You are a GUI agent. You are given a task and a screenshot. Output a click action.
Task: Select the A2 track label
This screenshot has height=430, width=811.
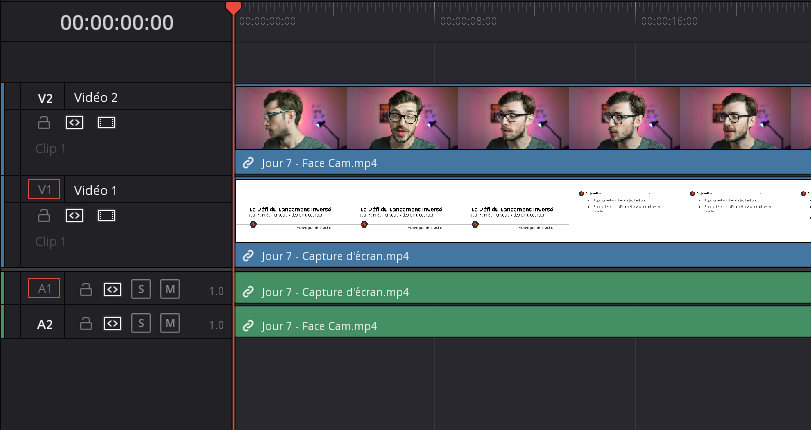tap(44, 324)
